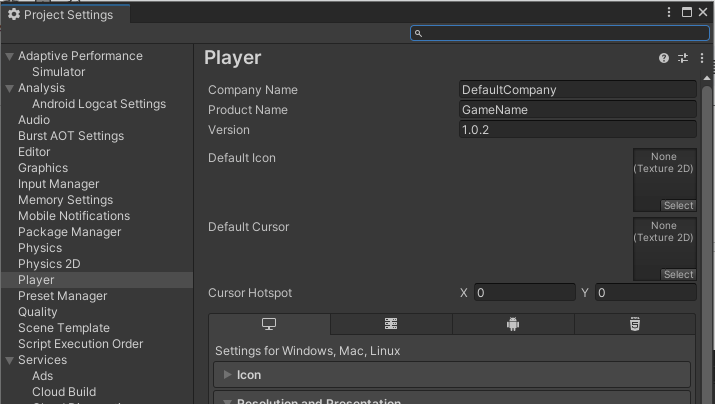Open Burst AOT Settings
715x404 pixels.
pyautogui.click(x=71, y=136)
